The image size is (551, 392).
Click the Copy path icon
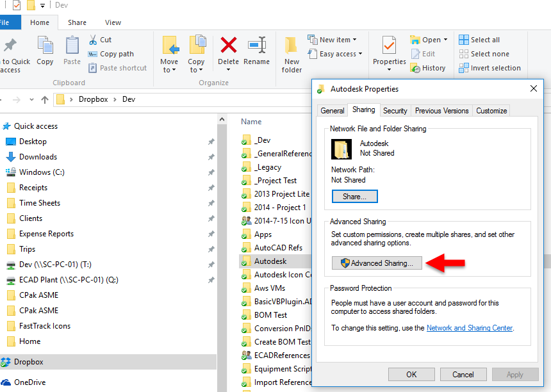point(92,54)
